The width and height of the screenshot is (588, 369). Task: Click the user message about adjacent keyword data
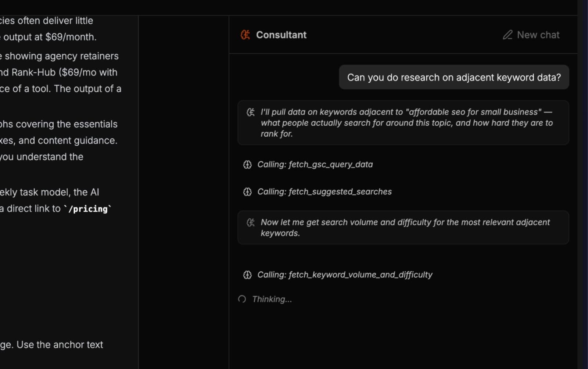coord(454,77)
